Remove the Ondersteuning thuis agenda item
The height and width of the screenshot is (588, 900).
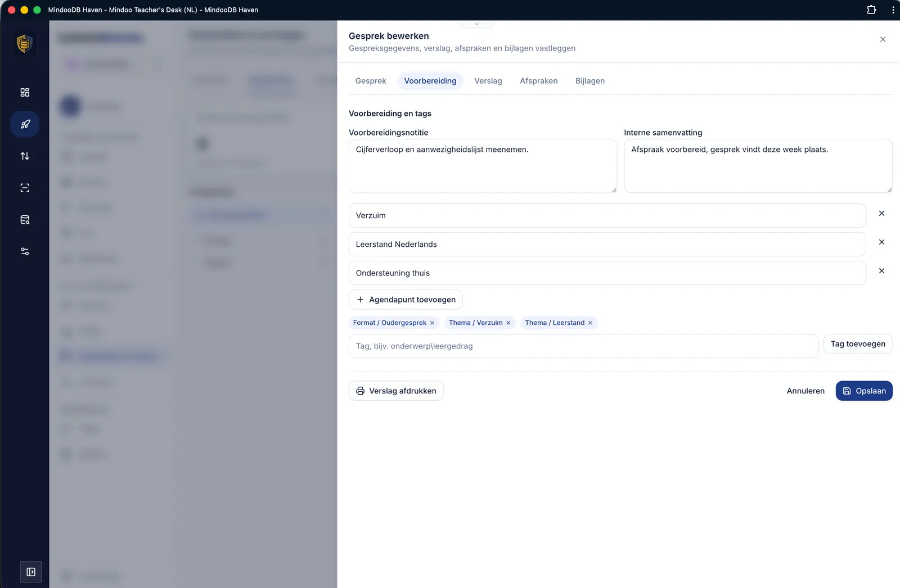coord(881,271)
